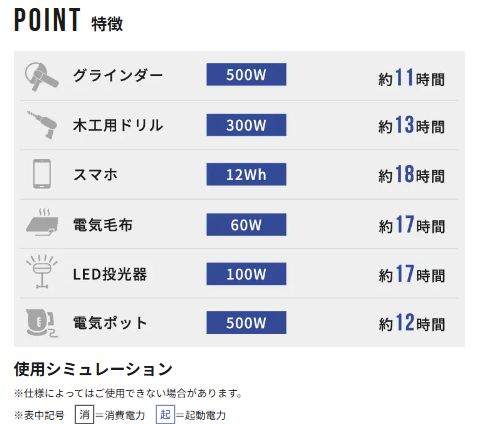This screenshot has width=479, height=424.
Task: Click the electric kettle icon
Action: [x=41, y=322]
